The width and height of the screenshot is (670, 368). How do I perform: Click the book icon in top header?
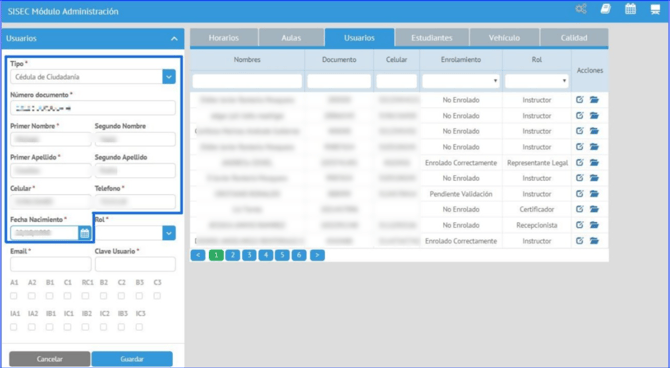click(605, 9)
